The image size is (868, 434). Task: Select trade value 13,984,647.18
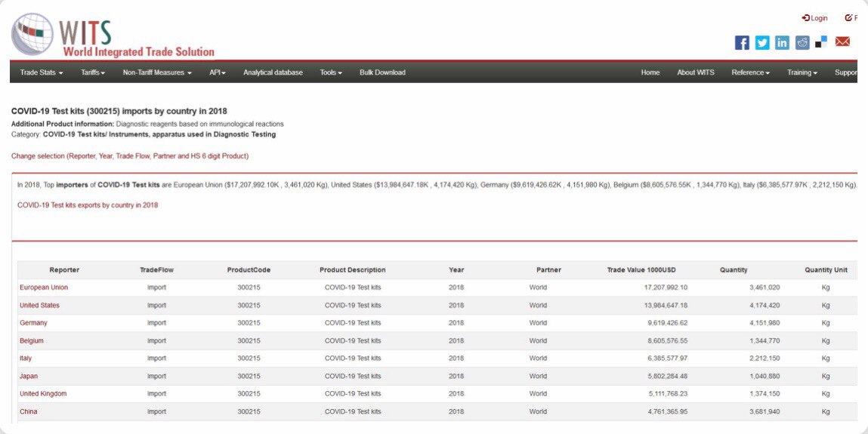pos(666,305)
